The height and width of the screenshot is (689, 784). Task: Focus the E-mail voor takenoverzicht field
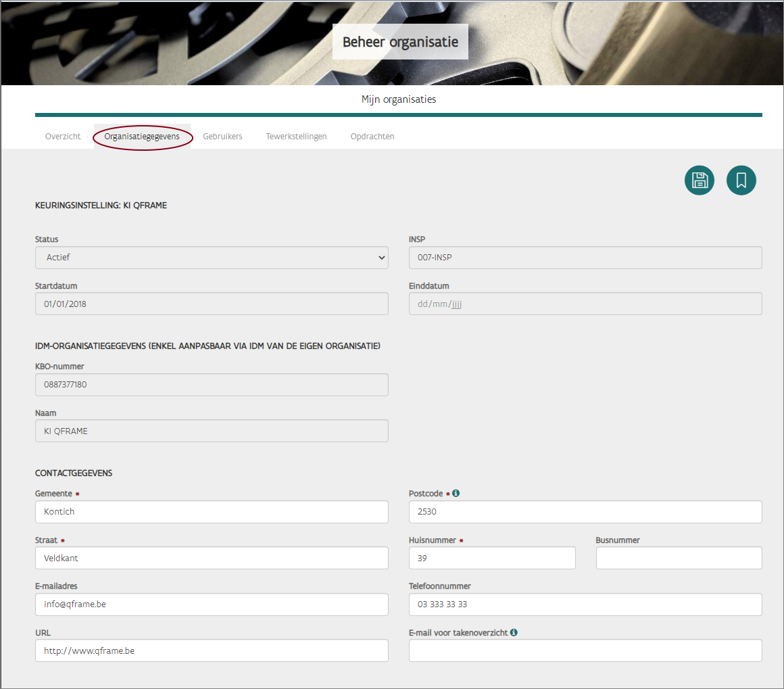[585, 650]
